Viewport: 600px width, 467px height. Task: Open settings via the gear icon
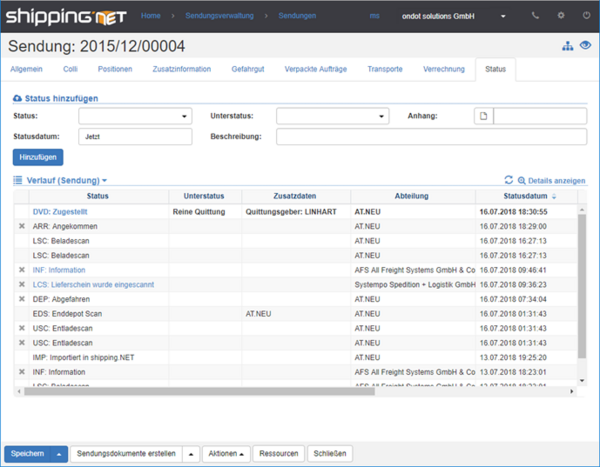(x=560, y=16)
